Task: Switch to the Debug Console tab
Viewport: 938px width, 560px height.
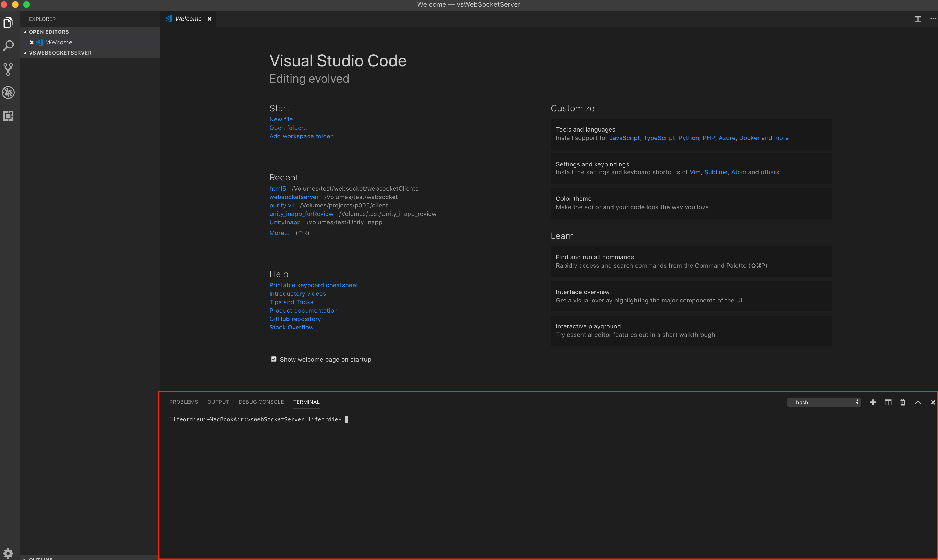Action: pos(261,402)
